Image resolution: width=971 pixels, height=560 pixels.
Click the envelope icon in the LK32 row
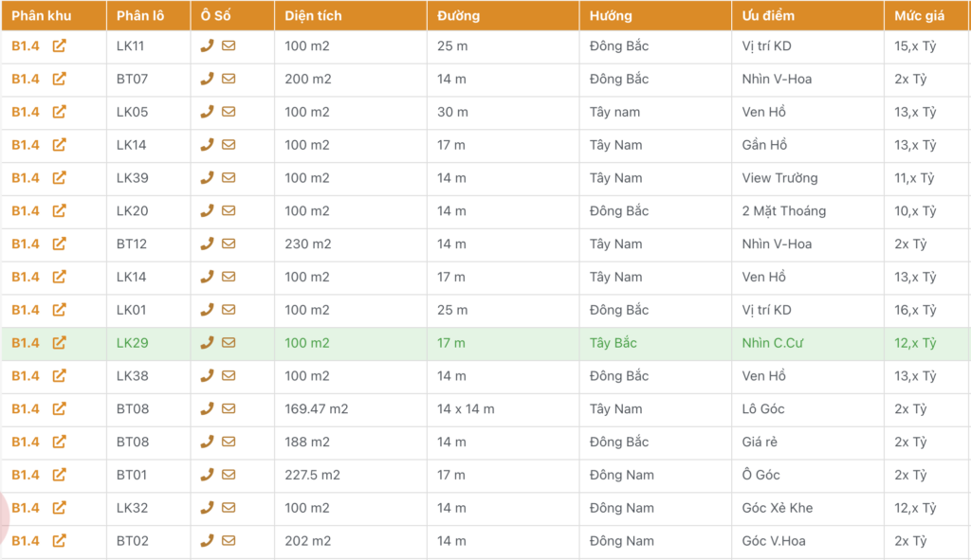229,508
